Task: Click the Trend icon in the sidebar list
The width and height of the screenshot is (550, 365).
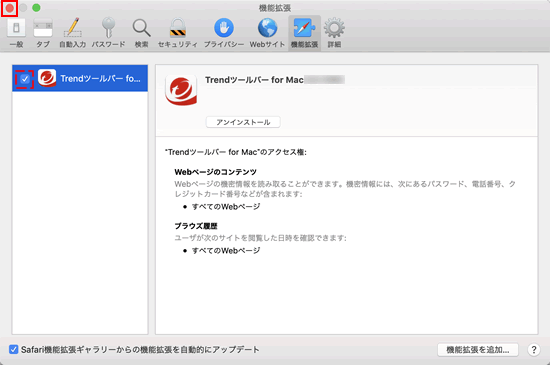Action: tap(47, 78)
